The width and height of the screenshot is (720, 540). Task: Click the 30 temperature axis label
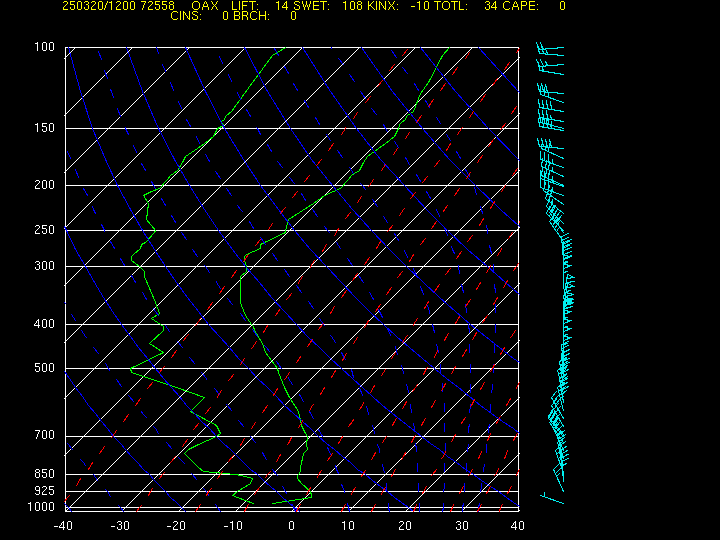(461, 526)
